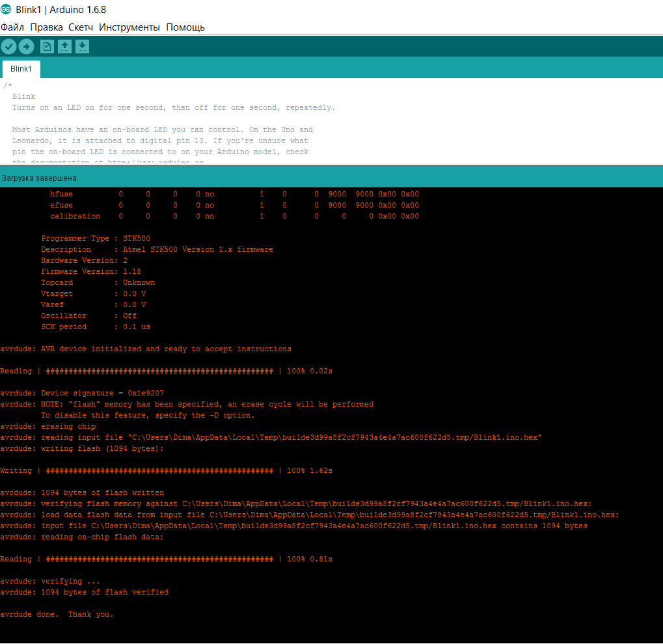The image size is (663, 644).
Task: Click the 'Blink' title line in the editor comment
Action: click(23, 96)
